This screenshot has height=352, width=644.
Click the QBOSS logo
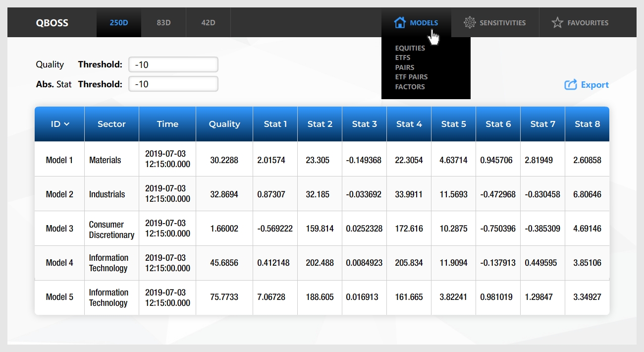pos(52,23)
